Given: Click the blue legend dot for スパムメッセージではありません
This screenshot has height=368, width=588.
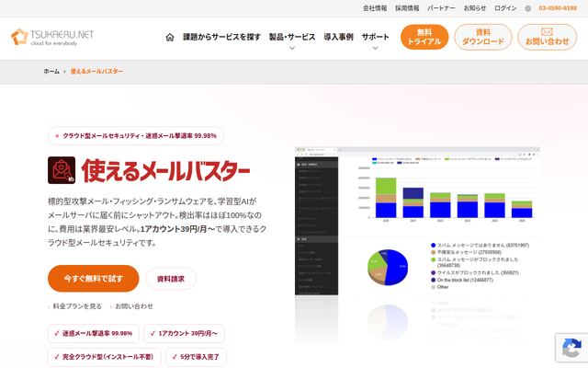Looking at the screenshot, I should [x=433, y=246].
